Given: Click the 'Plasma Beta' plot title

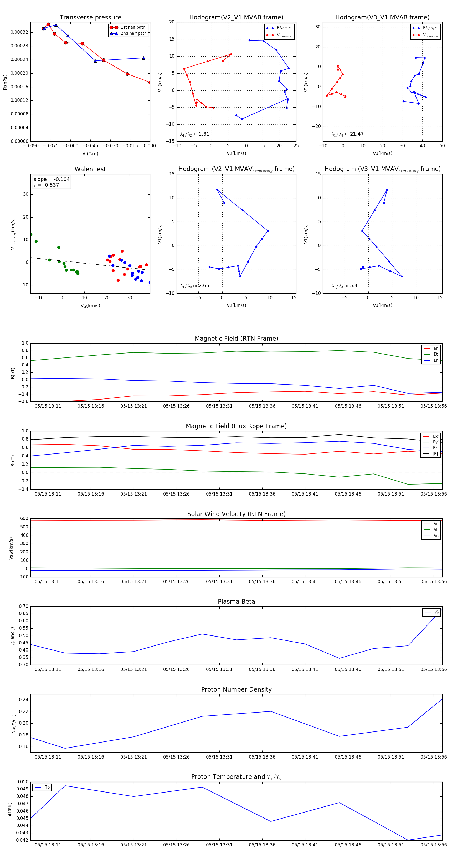Looking at the screenshot, I should click(236, 602).
